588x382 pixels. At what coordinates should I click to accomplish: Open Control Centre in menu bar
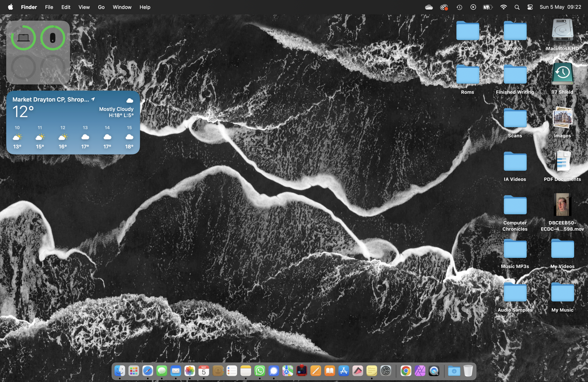click(x=530, y=7)
